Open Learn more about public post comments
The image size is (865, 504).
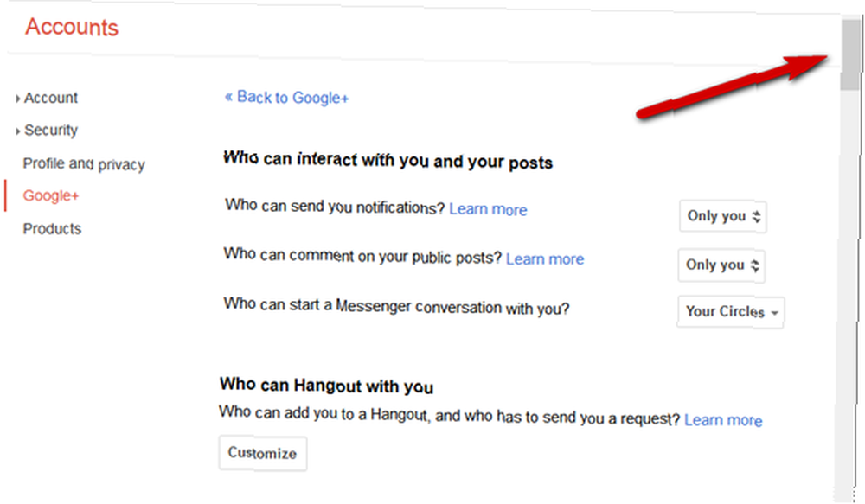point(545,259)
